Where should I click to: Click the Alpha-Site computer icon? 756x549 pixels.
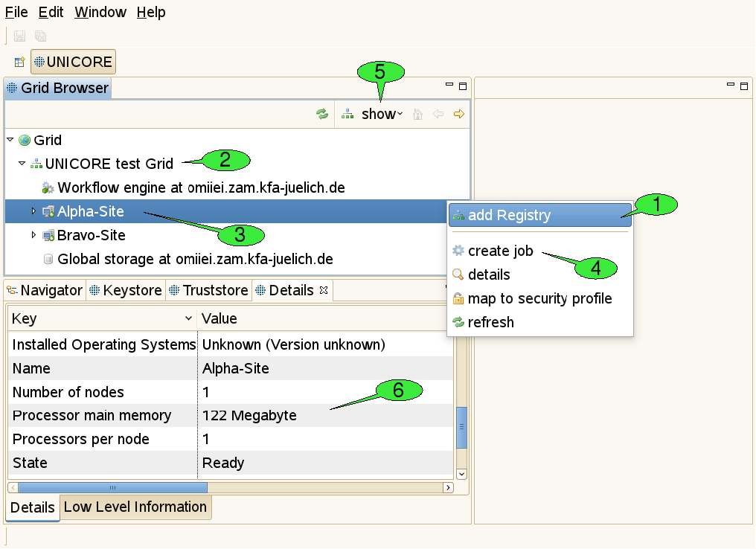click(x=48, y=211)
